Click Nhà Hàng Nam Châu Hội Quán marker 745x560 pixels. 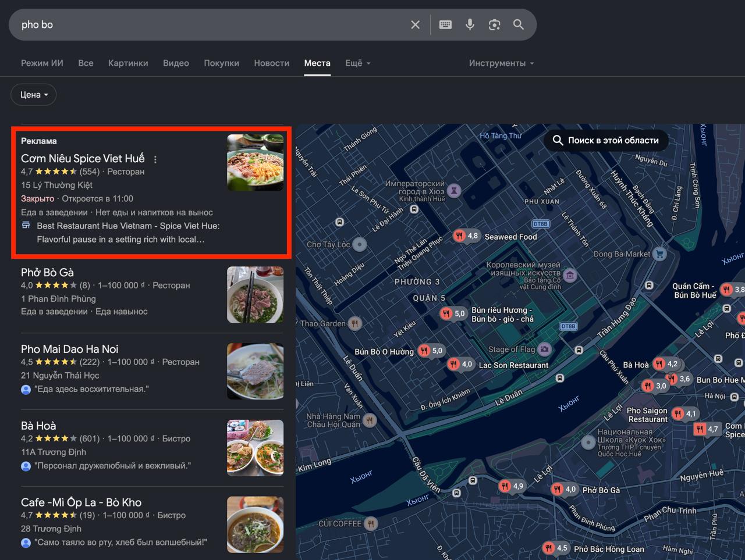370,420
